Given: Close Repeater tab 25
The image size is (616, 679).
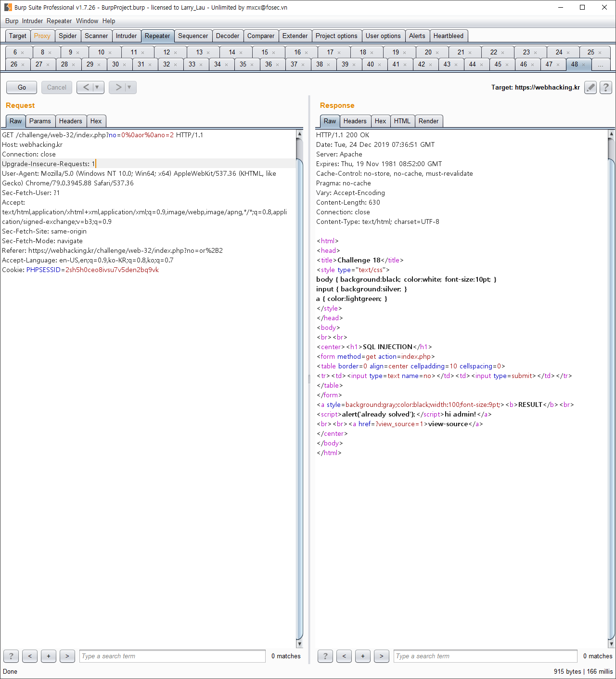Looking at the screenshot, I should coord(600,52).
